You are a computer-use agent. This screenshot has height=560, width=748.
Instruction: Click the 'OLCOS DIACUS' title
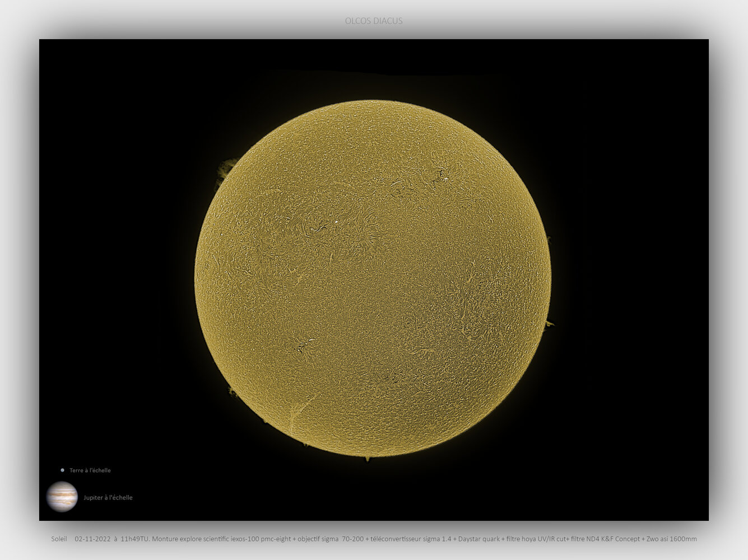coord(374,21)
